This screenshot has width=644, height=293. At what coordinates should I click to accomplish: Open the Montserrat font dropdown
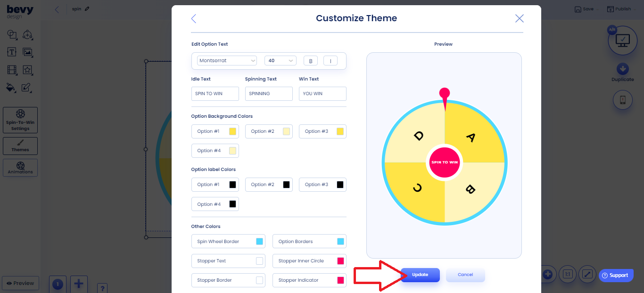227,61
